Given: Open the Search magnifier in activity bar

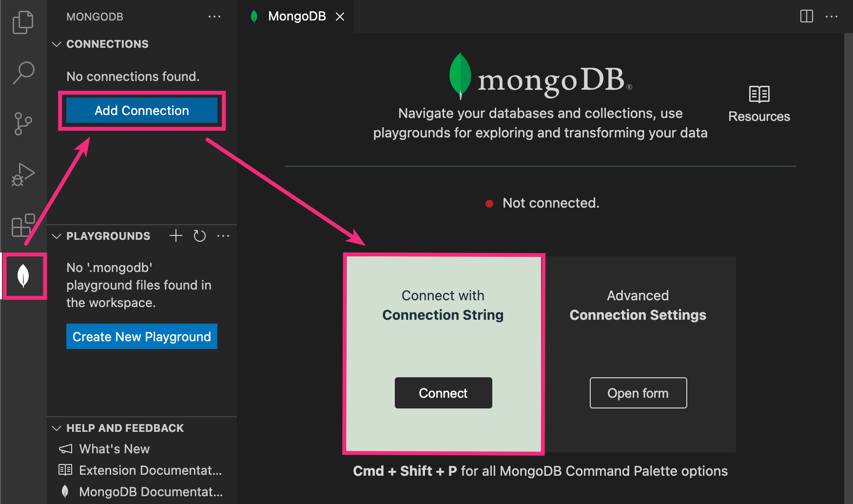Looking at the screenshot, I should click(x=23, y=73).
